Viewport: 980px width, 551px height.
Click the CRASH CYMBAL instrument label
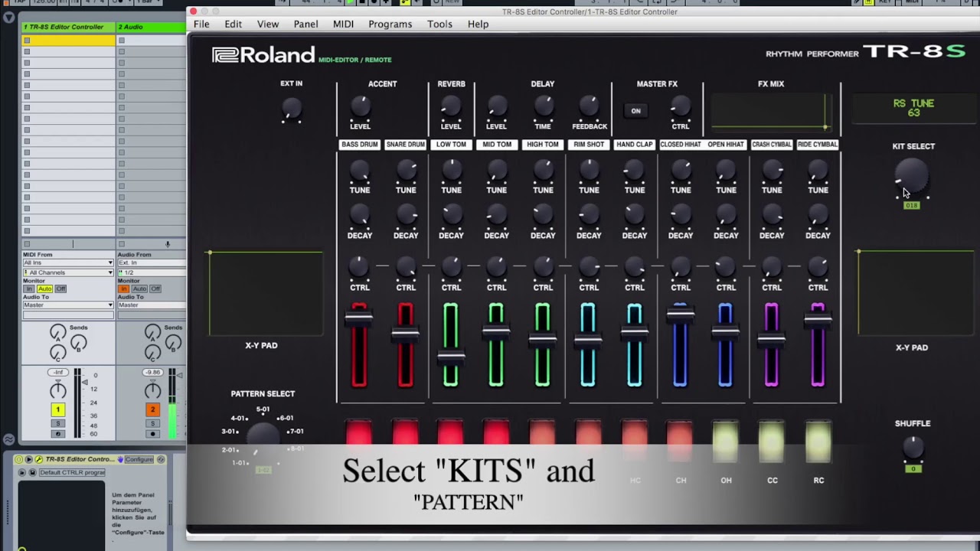coord(772,145)
